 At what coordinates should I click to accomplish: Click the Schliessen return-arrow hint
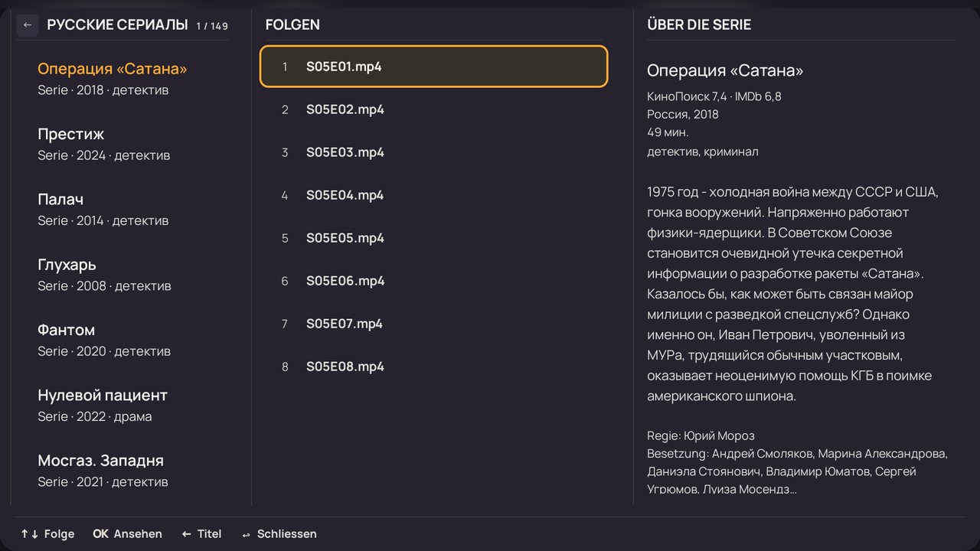click(279, 534)
